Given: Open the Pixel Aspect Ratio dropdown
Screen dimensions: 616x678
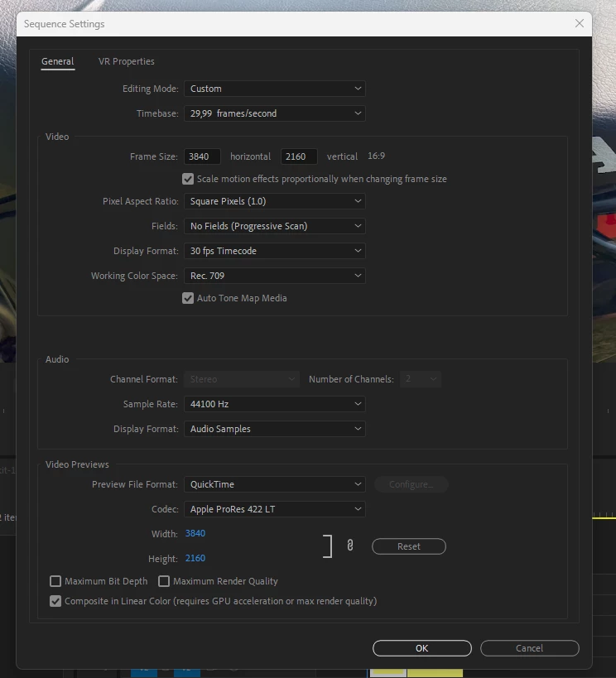Looking at the screenshot, I should pyautogui.click(x=275, y=201).
